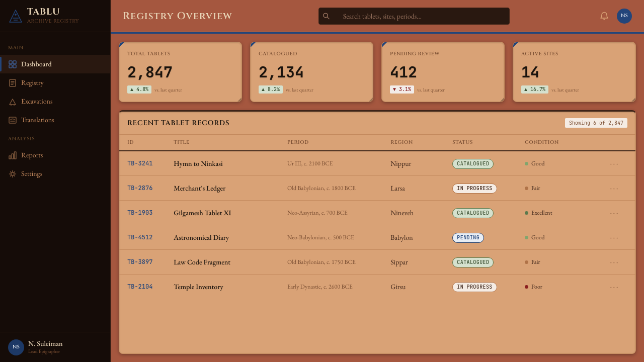Click the Excavations triangle icon
The height and width of the screenshot is (362, 644).
tap(13, 102)
